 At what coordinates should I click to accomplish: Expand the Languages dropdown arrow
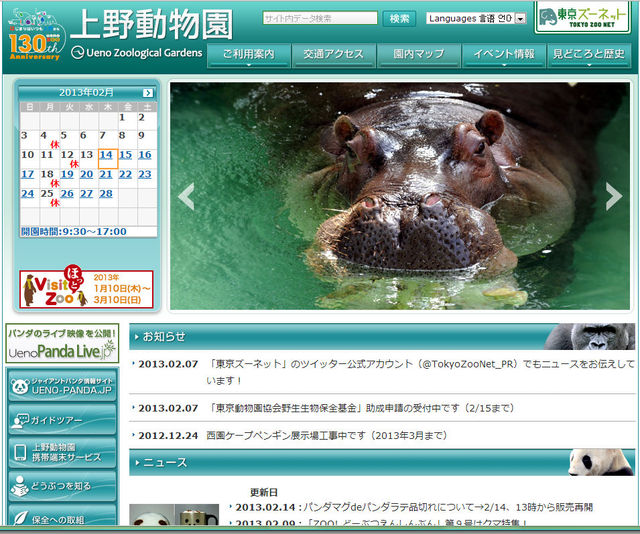520,18
